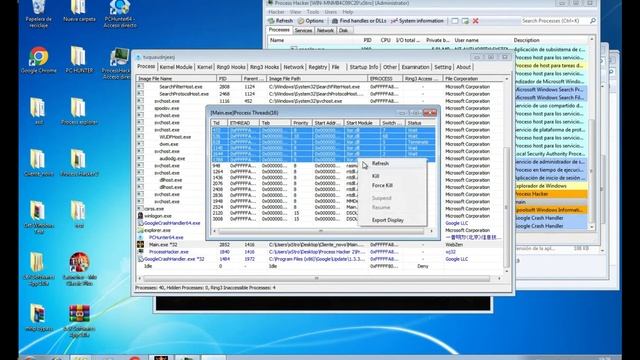Open the Registry tab in PC Hunter
The height and width of the screenshot is (360, 640).
click(x=318, y=67)
